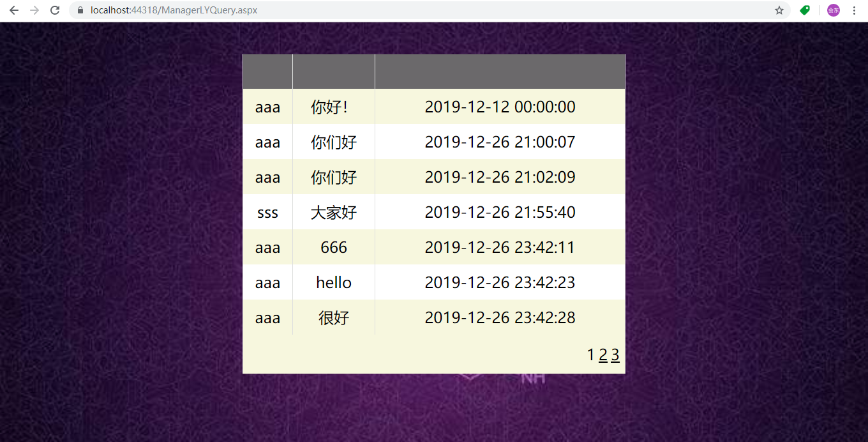Open Chrome's three-dot menu
The width and height of the screenshot is (868, 442).
click(x=854, y=10)
